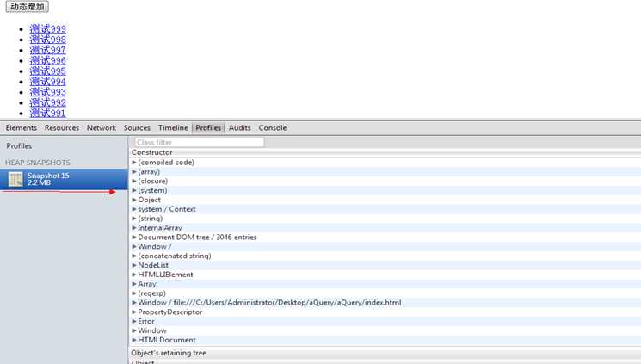Expand the plain Window row arrow
Viewport: 641px width, 364px height.
133,331
